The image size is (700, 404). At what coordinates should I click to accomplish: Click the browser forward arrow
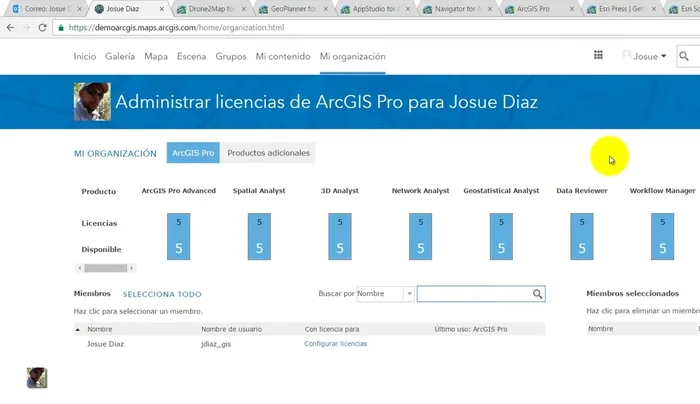click(26, 28)
